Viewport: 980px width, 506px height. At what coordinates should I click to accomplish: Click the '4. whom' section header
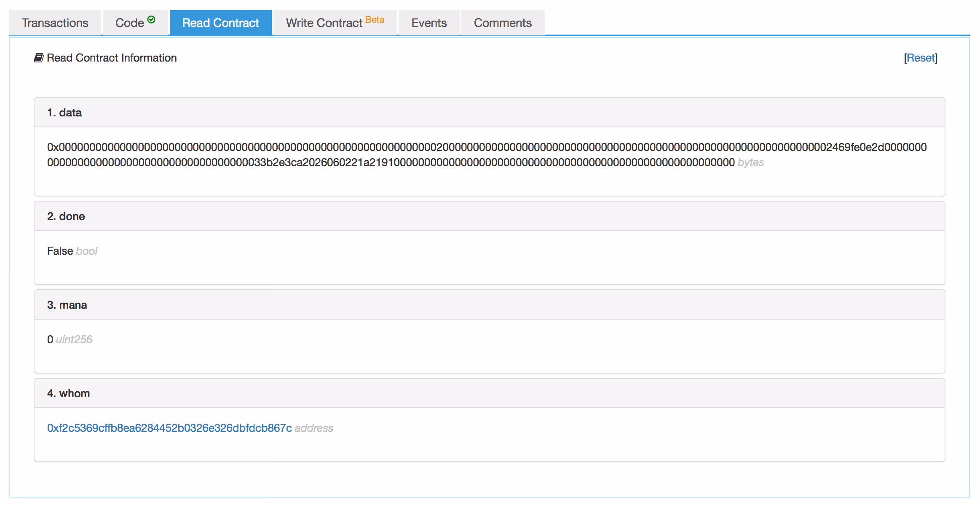pos(68,393)
